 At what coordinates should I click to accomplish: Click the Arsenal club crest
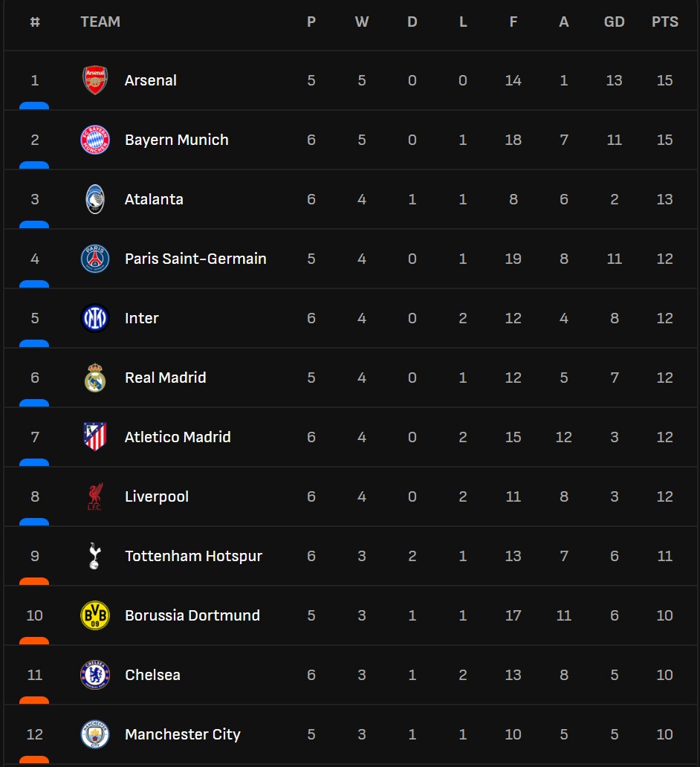95,80
